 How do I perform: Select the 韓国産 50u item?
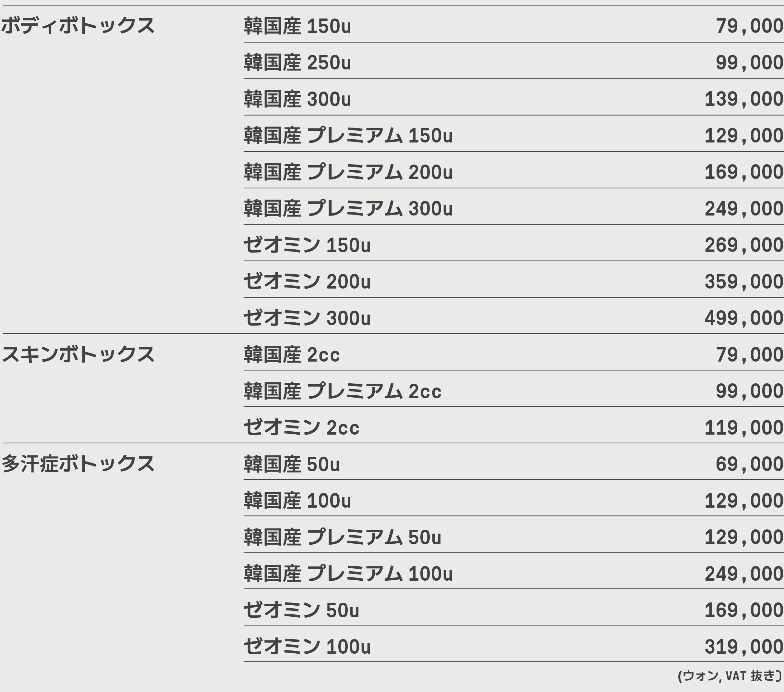pos(292,464)
